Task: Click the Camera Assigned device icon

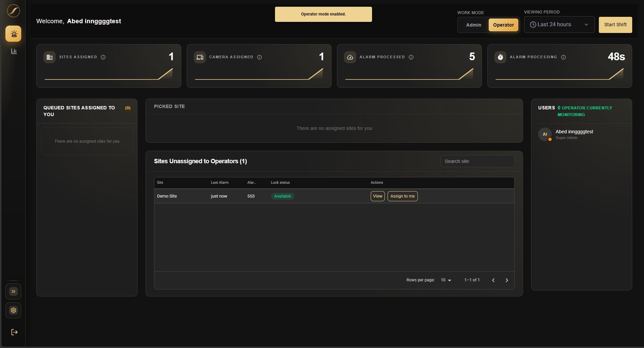Action: [200, 57]
